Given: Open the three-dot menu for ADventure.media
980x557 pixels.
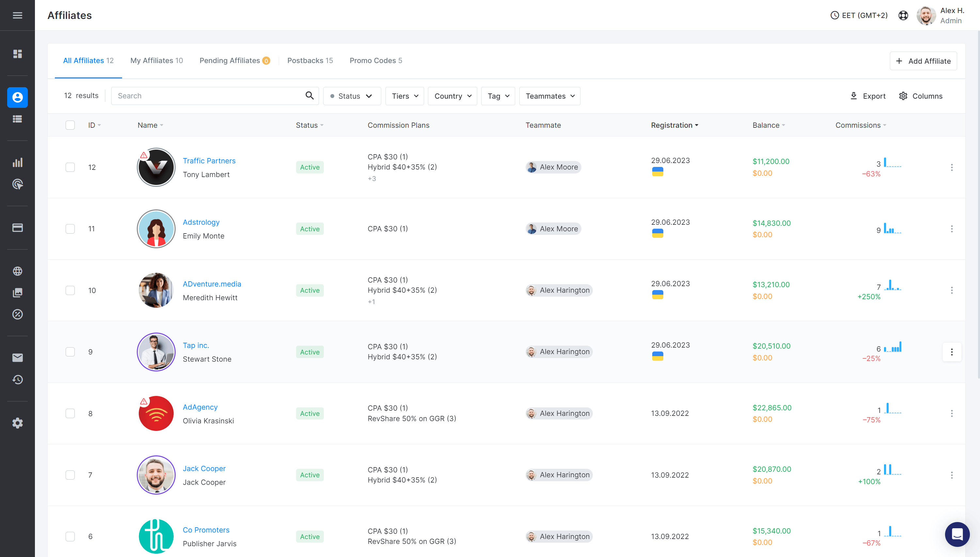Looking at the screenshot, I should 952,290.
